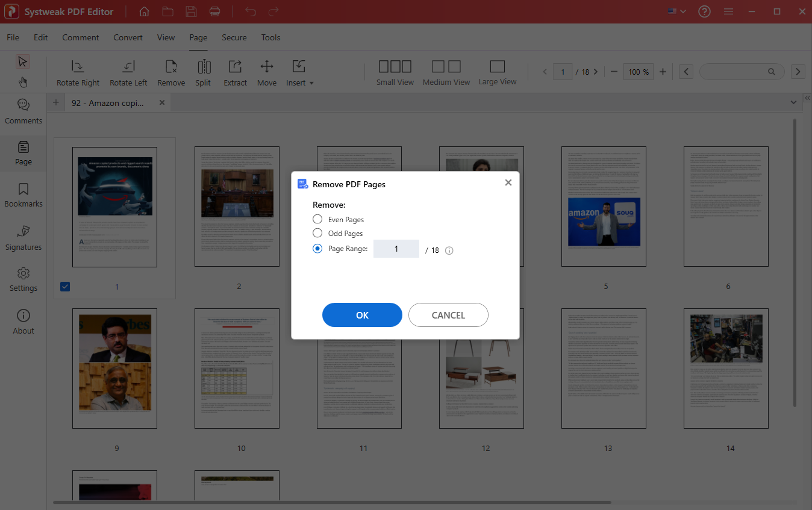Select the Split pages icon

coord(204,67)
